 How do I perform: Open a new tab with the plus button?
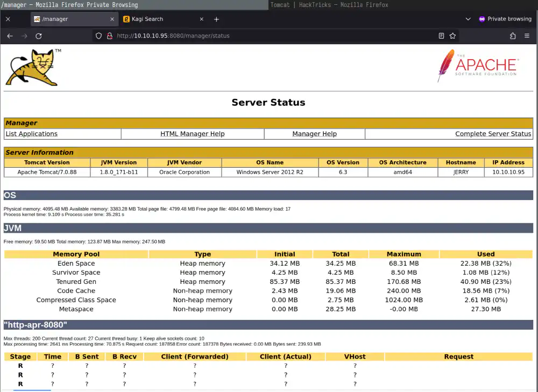(216, 19)
